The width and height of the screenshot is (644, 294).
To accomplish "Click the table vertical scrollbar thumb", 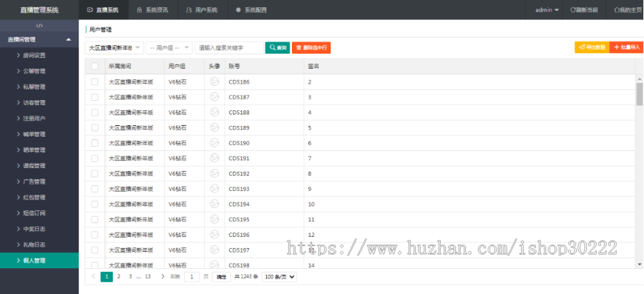I will coord(639,93).
